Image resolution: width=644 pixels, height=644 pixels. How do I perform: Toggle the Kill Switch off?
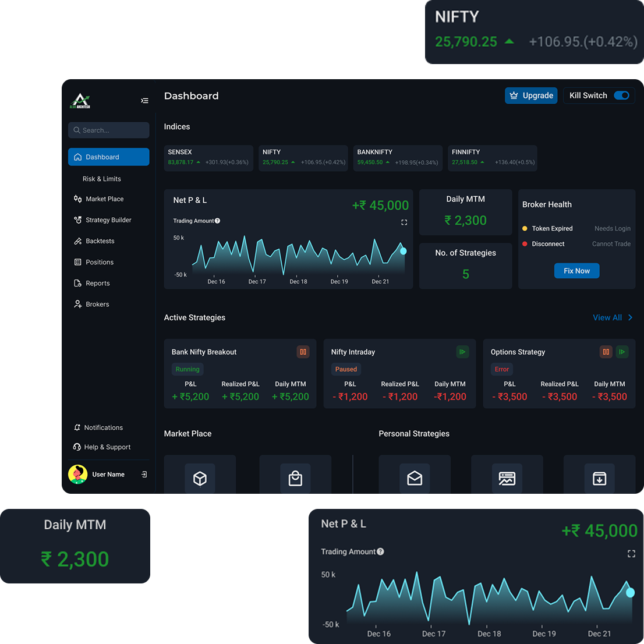[621, 95]
